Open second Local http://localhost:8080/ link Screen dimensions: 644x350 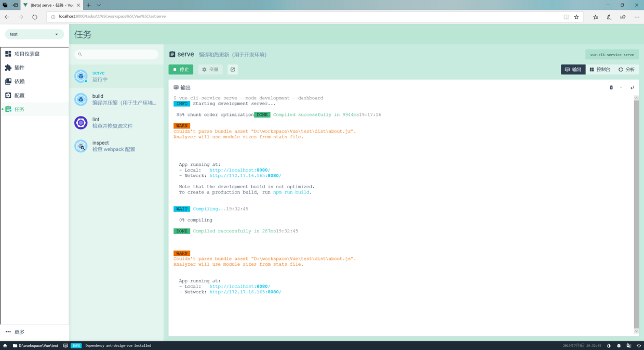(240, 287)
